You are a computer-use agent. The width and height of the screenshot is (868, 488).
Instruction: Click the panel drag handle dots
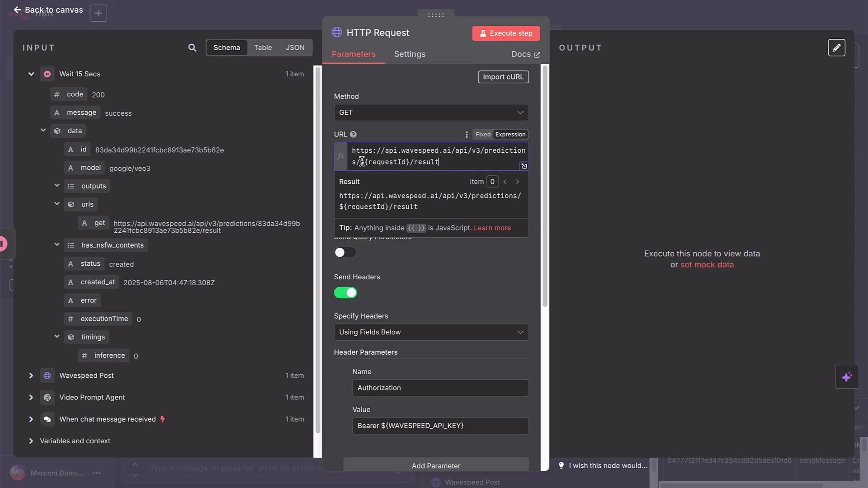(436, 15)
